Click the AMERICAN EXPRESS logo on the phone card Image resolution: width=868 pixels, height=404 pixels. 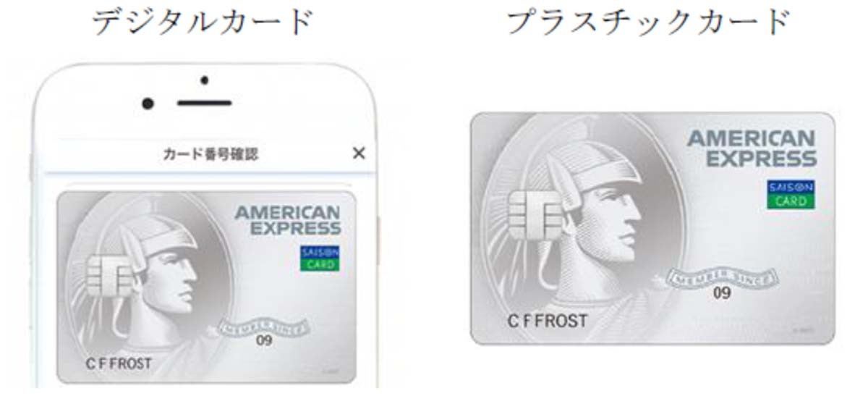click(x=287, y=220)
